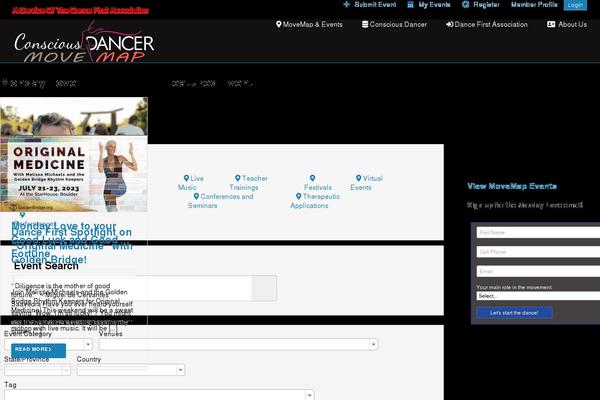Select Live Music category link
The width and height of the screenshot is (600, 400).
[x=191, y=183]
